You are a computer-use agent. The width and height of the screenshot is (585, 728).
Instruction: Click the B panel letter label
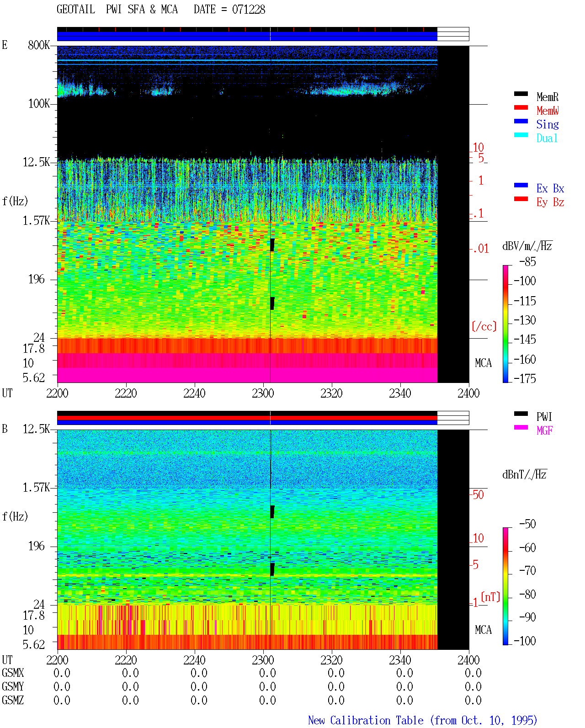(5, 429)
